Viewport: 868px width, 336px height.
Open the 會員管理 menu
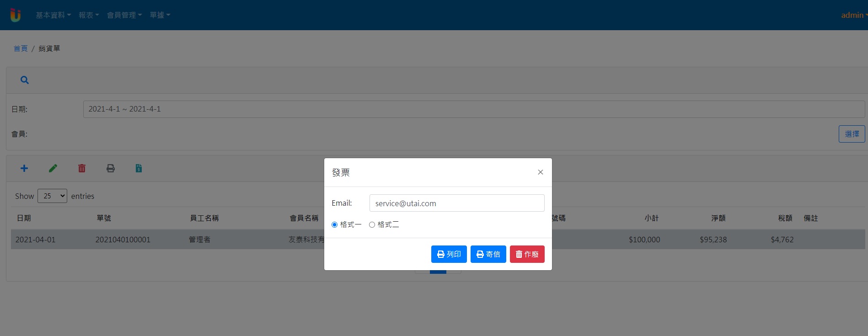pos(124,15)
